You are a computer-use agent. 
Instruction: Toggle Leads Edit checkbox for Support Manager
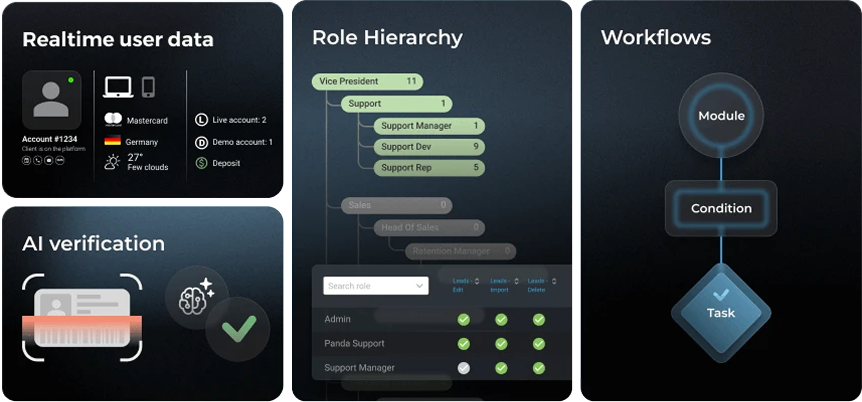[x=463, y=368]
